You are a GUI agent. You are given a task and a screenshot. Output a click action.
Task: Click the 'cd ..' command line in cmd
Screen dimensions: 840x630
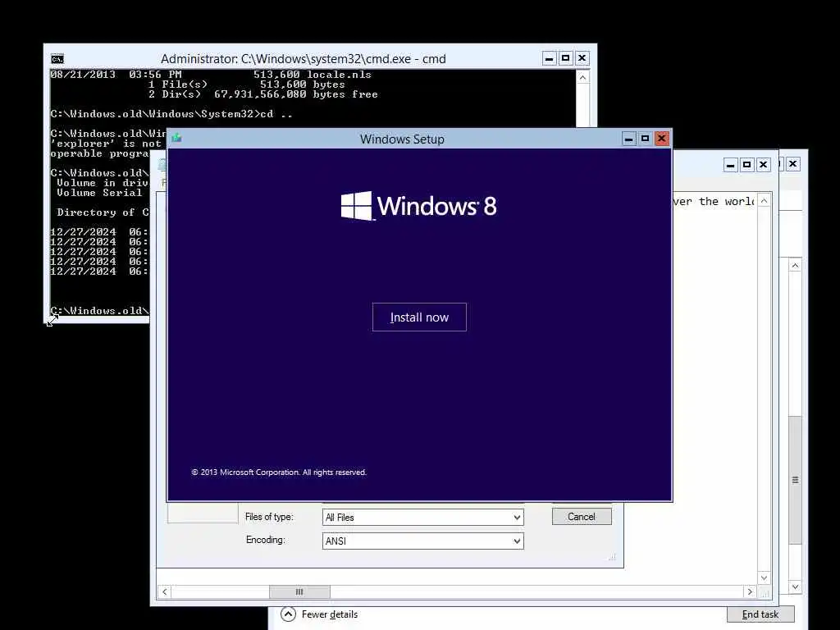click(171, 113)
